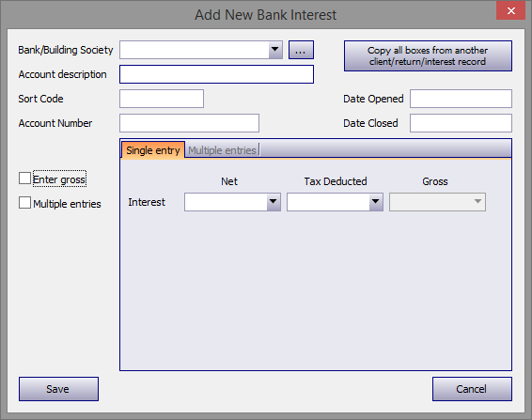Open the Net interest dropdown arrow

pos(274,202)
